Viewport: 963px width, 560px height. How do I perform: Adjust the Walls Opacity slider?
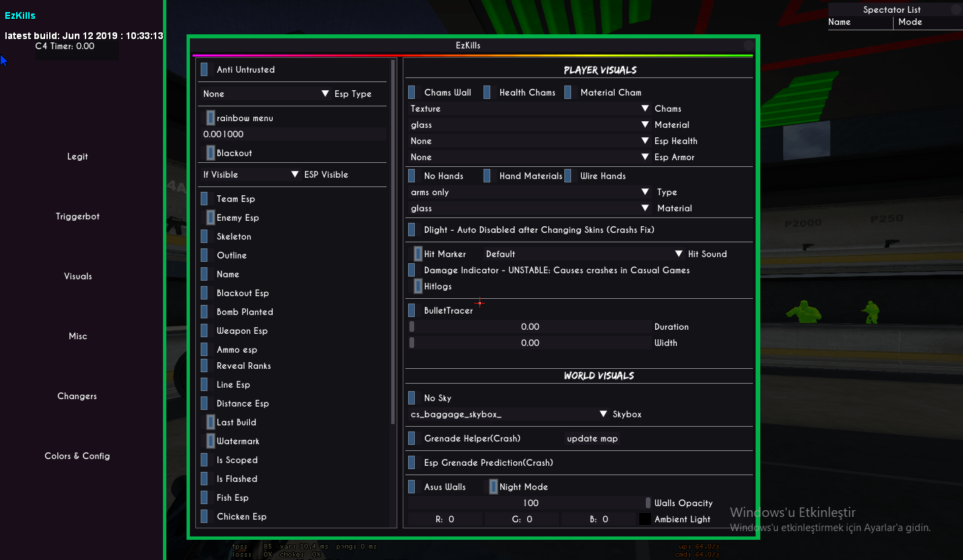(x=530, y=503)
